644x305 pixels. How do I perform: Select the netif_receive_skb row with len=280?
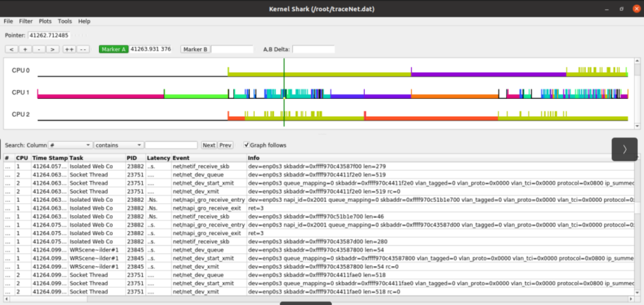[318, 241]
